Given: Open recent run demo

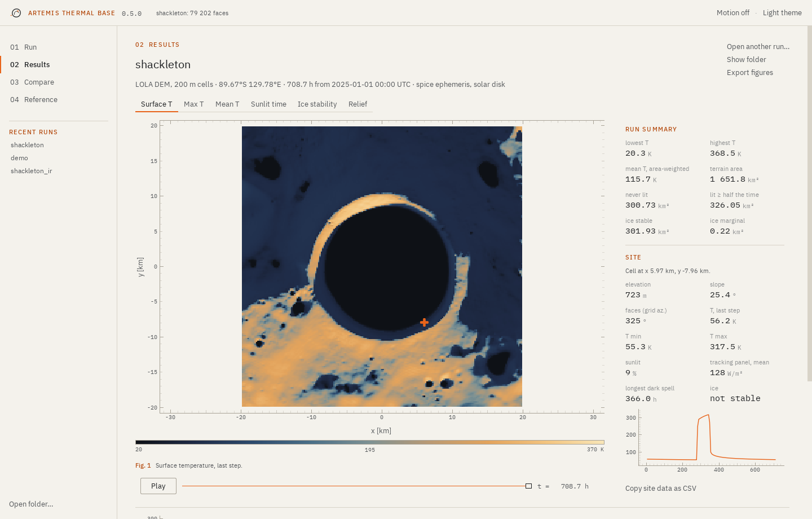Looking at the screenshot, I should (19, 158).
